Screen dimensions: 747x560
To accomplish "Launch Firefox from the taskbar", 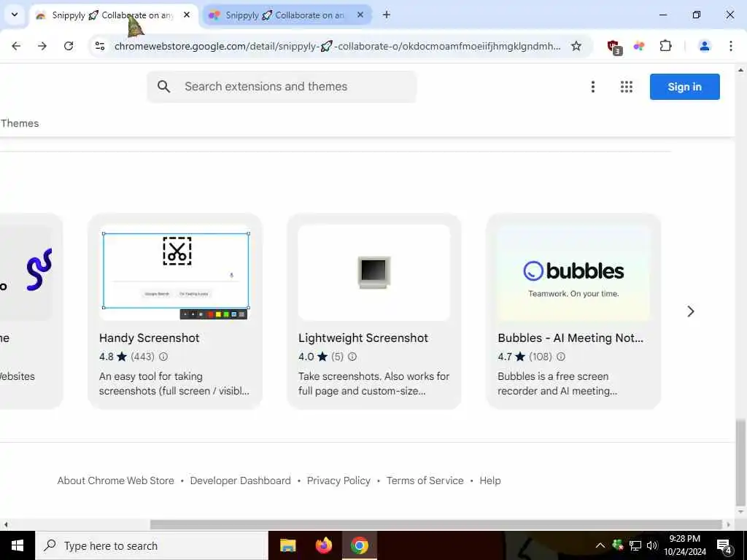I will pos(324,545).
